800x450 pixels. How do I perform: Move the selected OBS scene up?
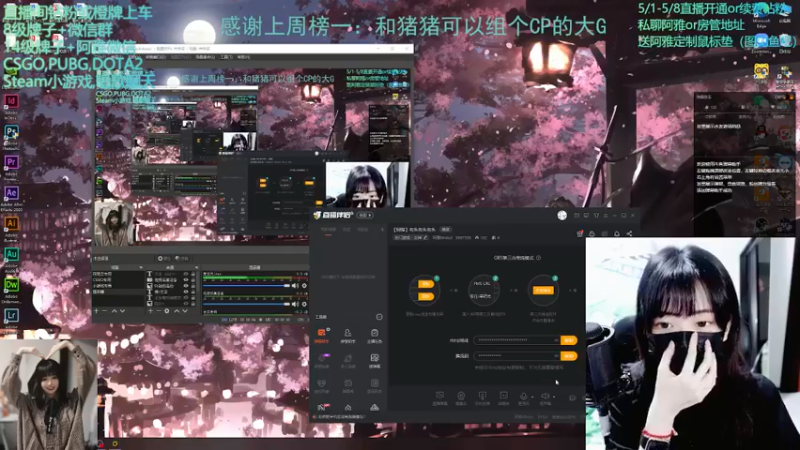114,311
